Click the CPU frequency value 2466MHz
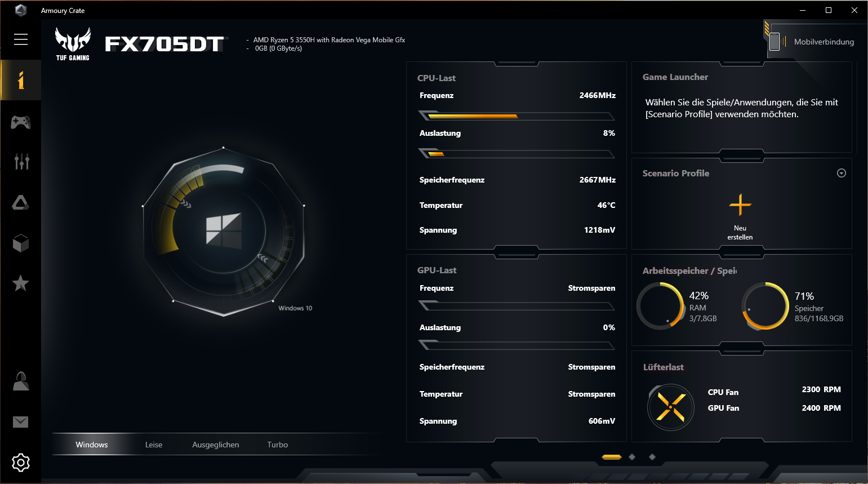The height and width of the screenshot is (484, 868). (598, 96)
